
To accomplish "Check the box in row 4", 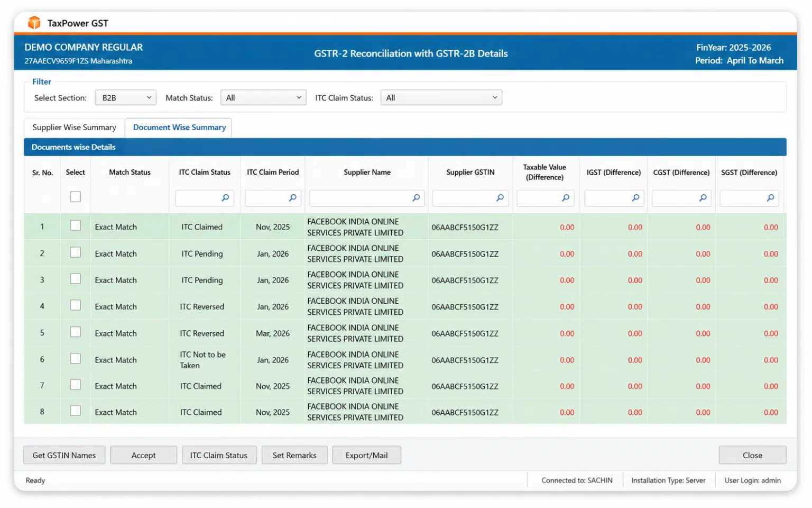I will point(76,305).
